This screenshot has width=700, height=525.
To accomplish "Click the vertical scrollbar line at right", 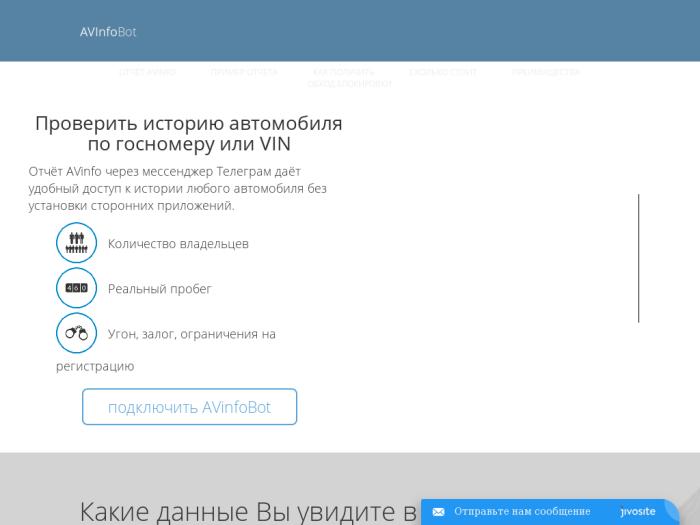I will tap(638, 258).
